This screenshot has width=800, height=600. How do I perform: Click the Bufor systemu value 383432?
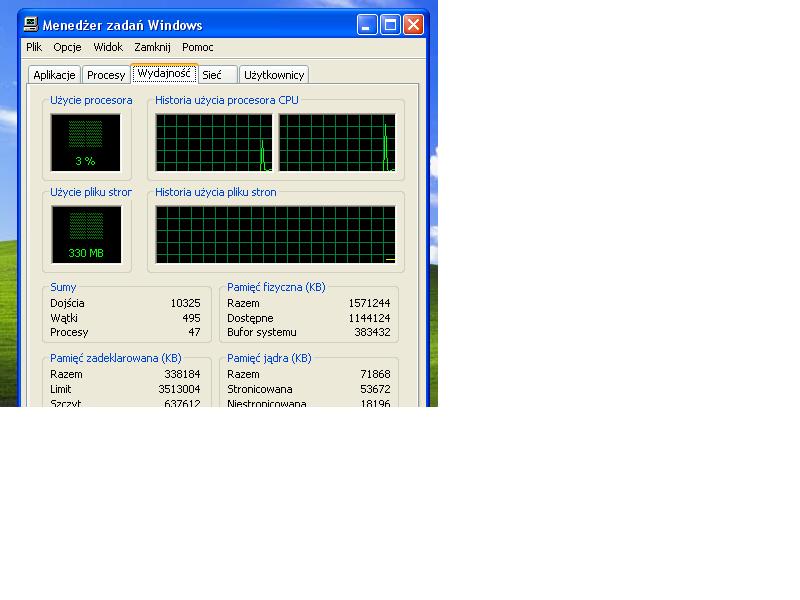tap(372, 332)
